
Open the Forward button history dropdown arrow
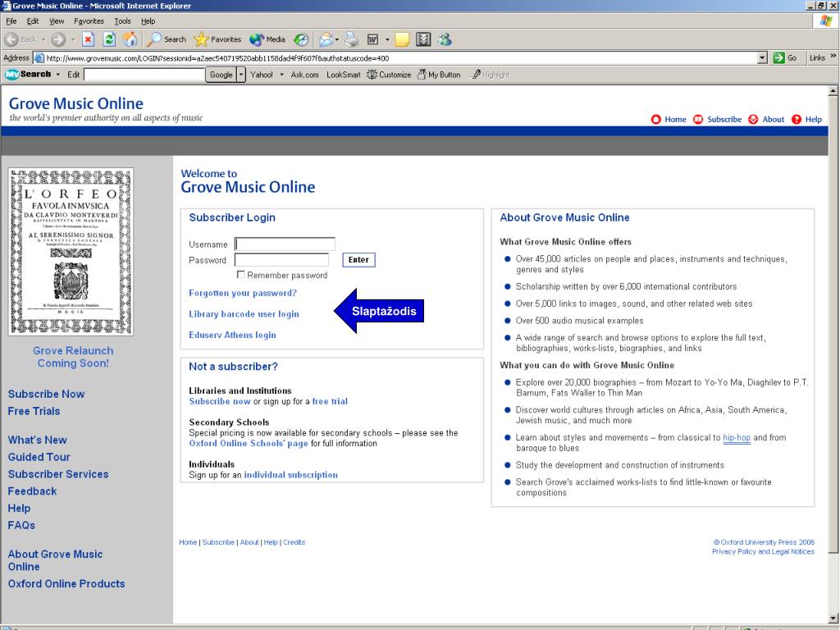73,39
